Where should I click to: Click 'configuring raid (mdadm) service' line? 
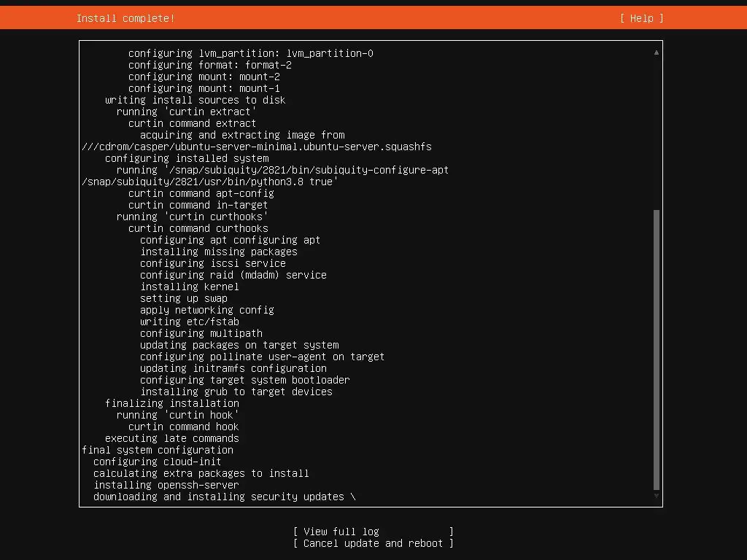[233, 275]
